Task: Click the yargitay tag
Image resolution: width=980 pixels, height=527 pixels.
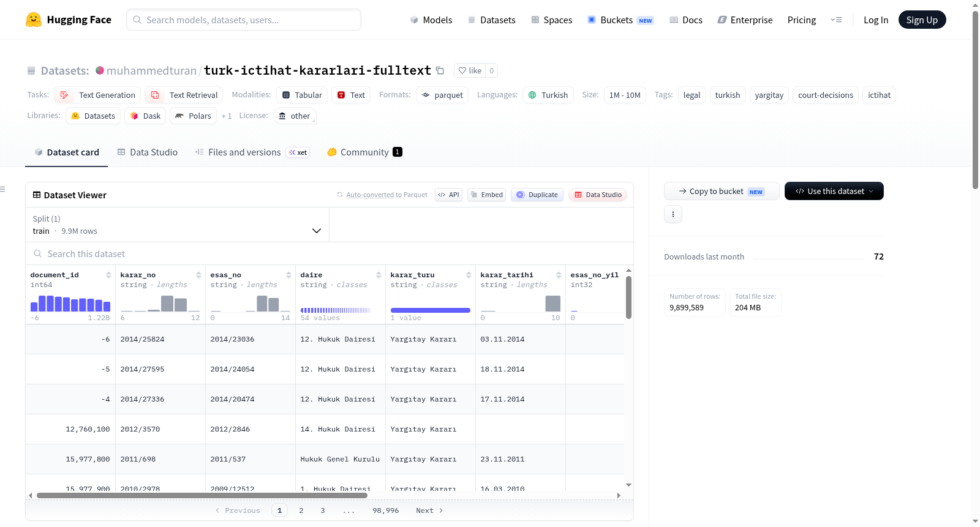Action: tap(769, 95)
